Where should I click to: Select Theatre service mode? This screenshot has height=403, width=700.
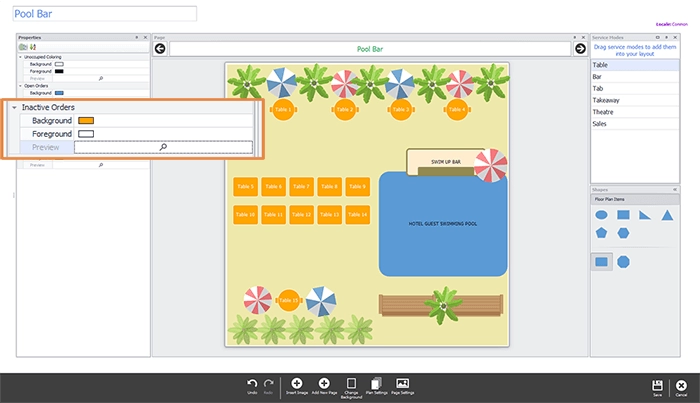[635, 112]
